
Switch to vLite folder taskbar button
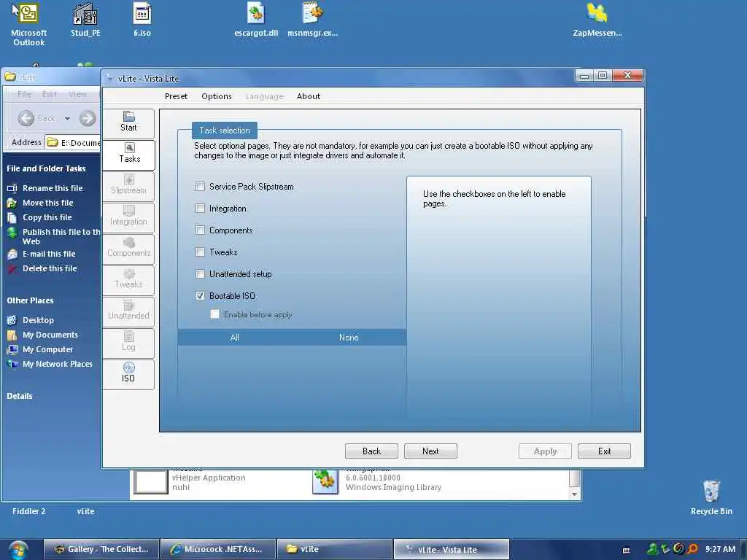335,549
